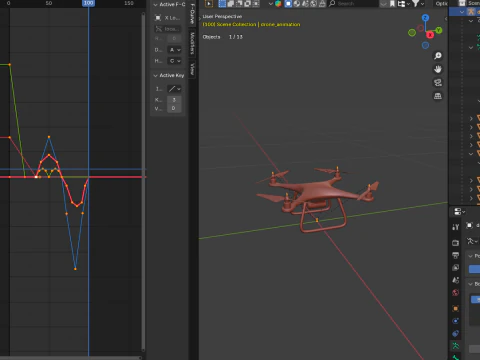This screenshot has height=360, width=480.
Task: Open the Physics properties tab
Action: (x=455, y=321)
